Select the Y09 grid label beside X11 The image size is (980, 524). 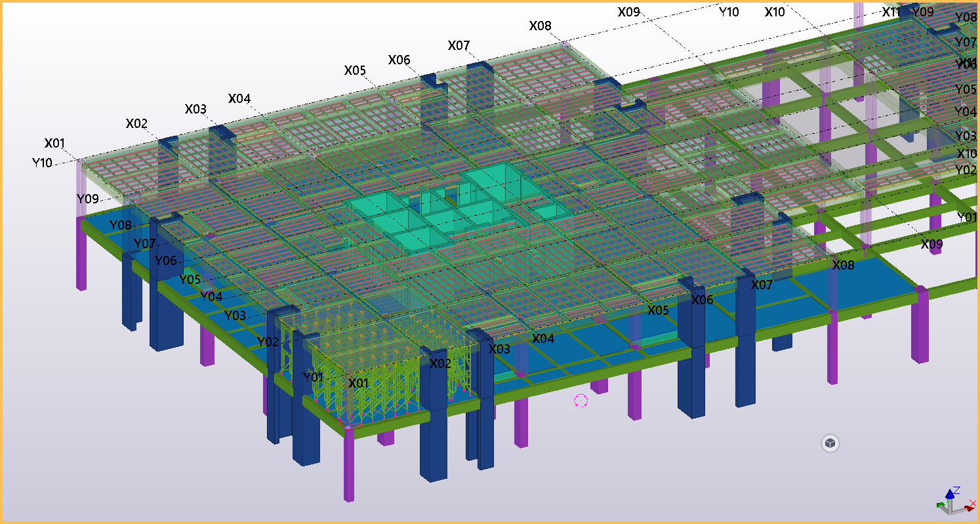[923, 12]
